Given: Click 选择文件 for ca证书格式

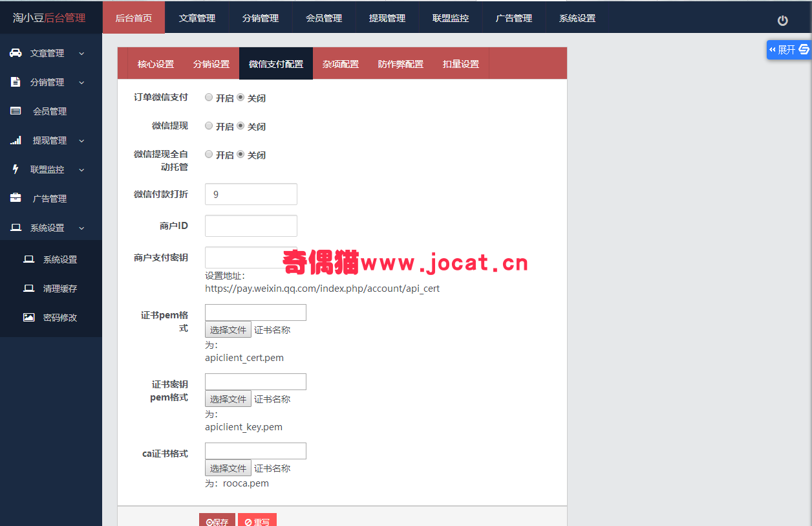Looking at the screenshot, I should [228, 468].
